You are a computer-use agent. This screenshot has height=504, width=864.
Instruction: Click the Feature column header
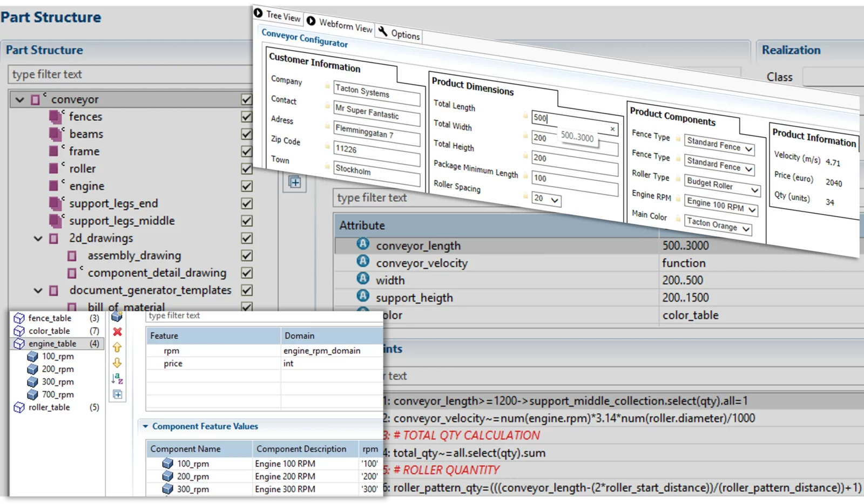click(x=213, y=336)
